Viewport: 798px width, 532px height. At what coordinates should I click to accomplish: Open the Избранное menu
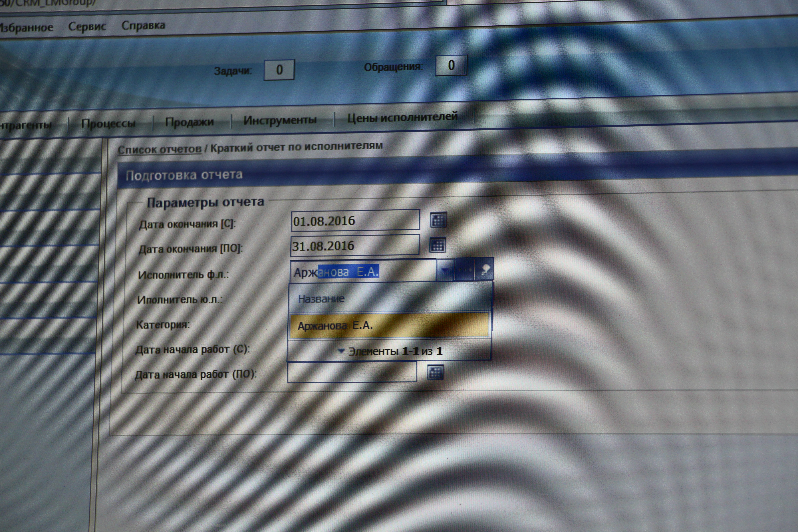pos(26,28)
